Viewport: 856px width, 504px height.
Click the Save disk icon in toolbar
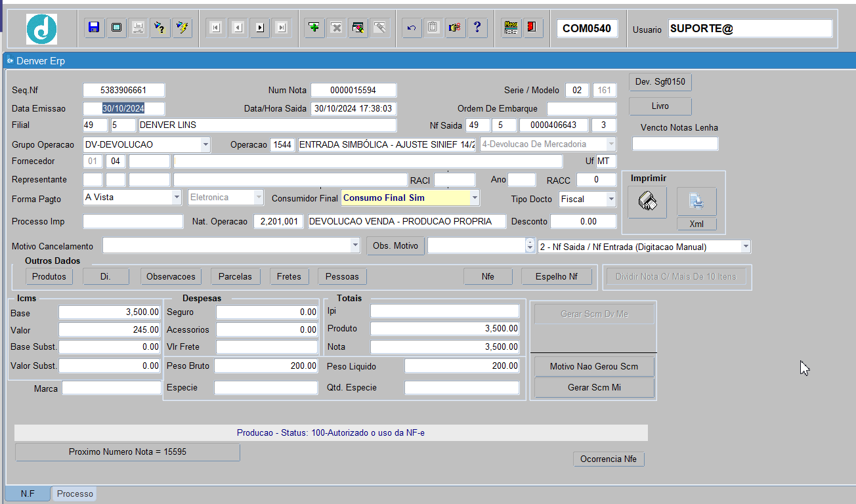click(95, 28)
